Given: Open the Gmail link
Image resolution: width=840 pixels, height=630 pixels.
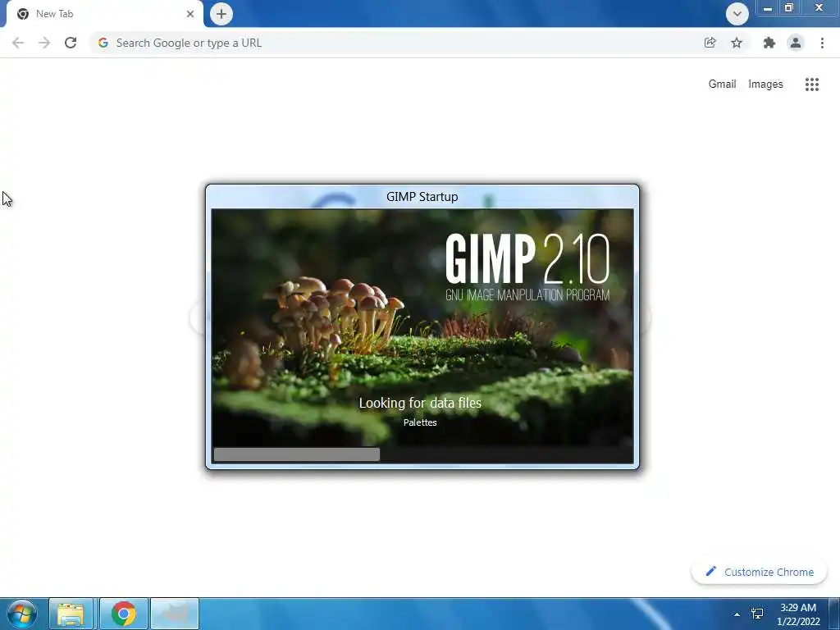Looking at the screenshot, I should (722, 84).
